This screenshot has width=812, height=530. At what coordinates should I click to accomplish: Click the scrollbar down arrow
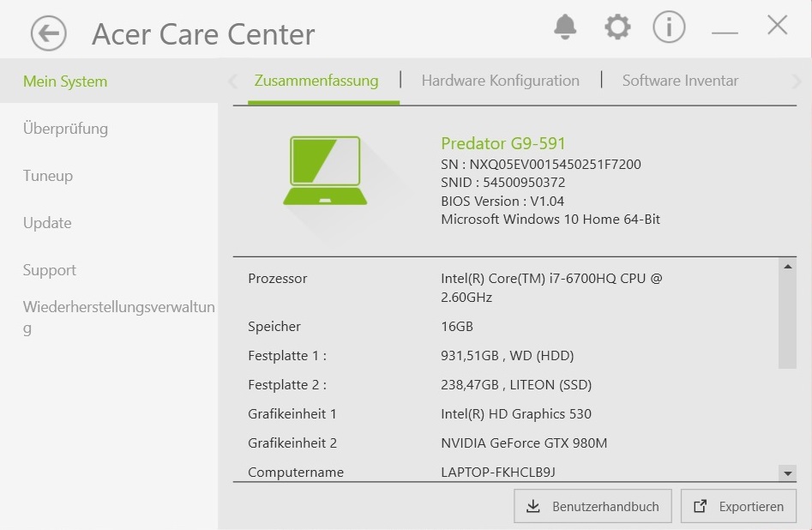[787, 473]
